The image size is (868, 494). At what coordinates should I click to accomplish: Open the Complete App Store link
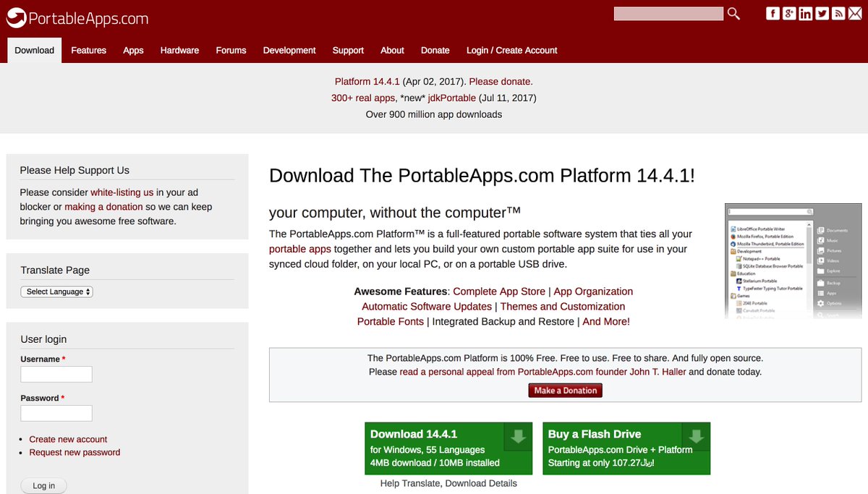(x=499, y=291)
